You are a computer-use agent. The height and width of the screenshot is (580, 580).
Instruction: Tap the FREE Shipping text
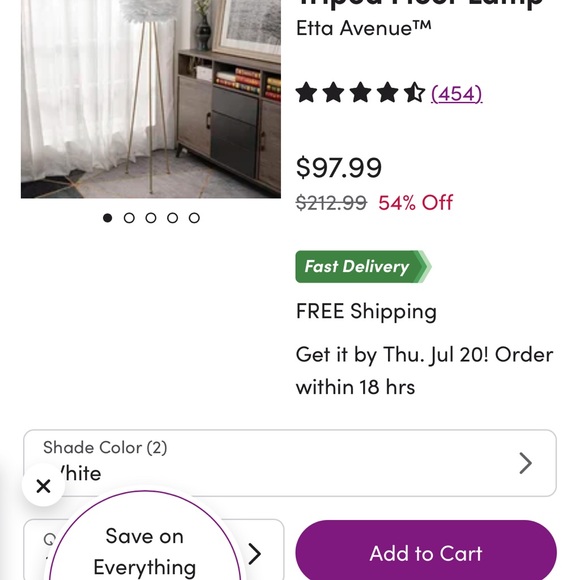[366, 311]
